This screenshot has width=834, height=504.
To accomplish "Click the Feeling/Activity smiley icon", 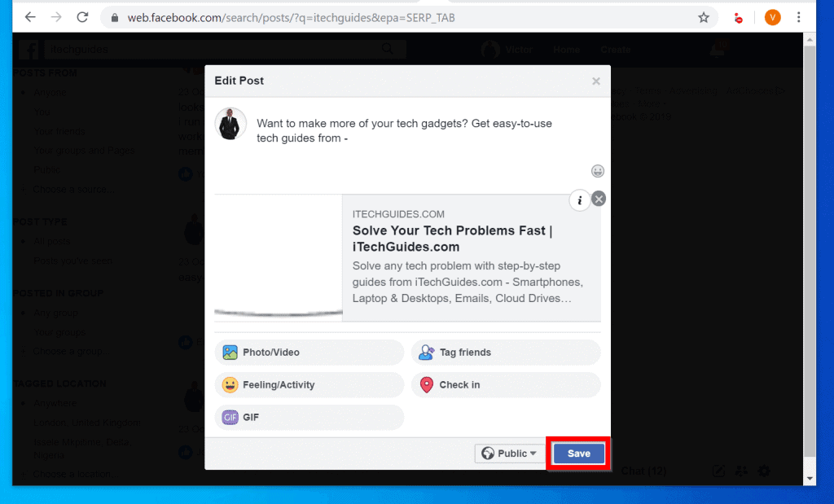I will (x=230, y=385).
